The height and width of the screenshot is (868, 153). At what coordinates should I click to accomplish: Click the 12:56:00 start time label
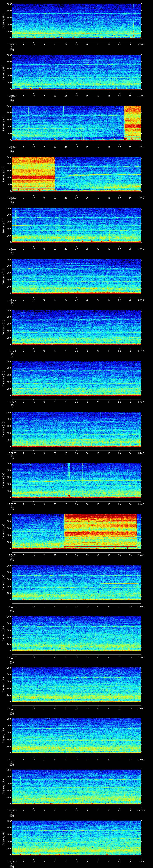[12, 657]
